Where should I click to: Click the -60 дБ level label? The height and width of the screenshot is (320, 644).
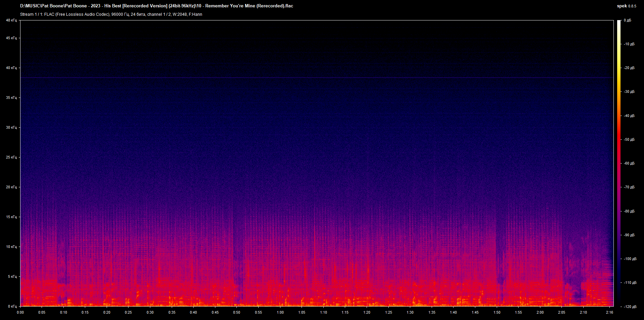(x=629, y=164)
